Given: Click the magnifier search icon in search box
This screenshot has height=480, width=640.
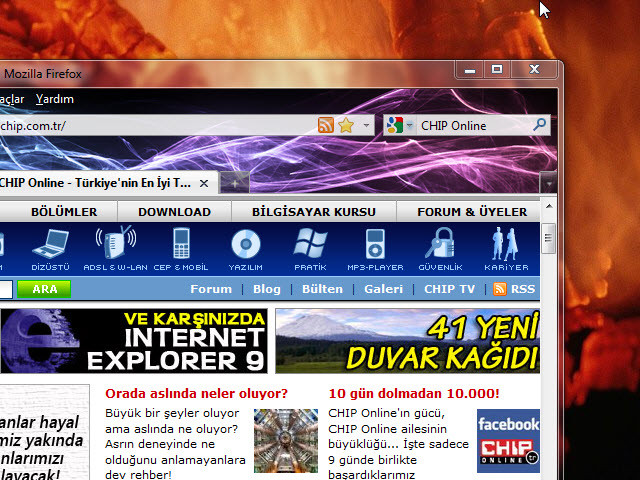Looking at the screenshot, I should click(x=540, y=124).
